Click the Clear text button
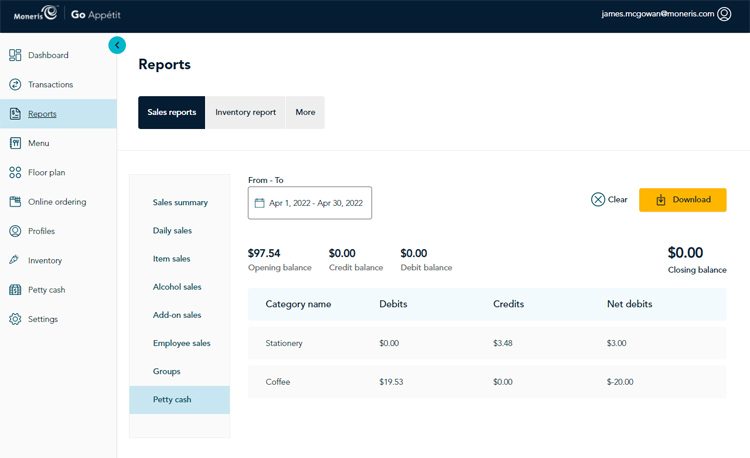750x458 pixels. [x=618, y=199]
